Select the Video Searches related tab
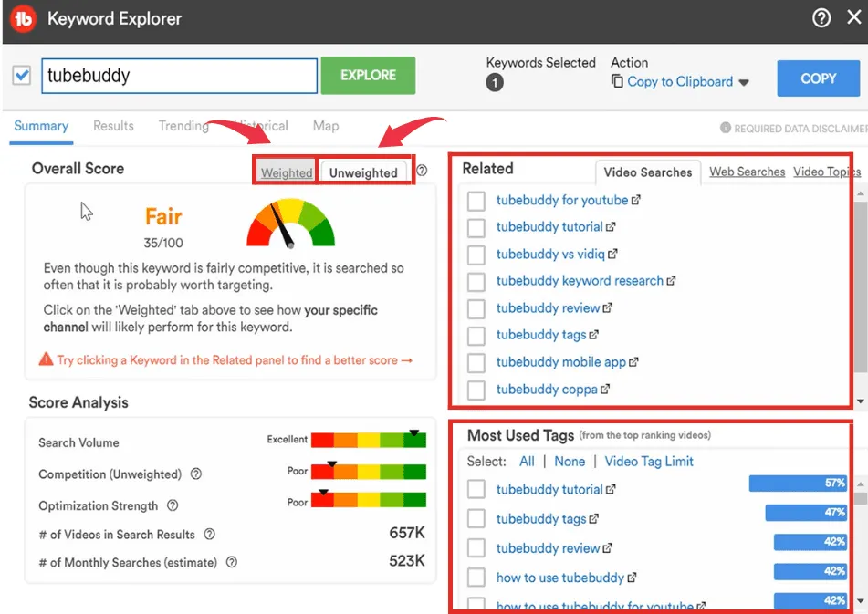The image size is (868, 614). point(648,172)
